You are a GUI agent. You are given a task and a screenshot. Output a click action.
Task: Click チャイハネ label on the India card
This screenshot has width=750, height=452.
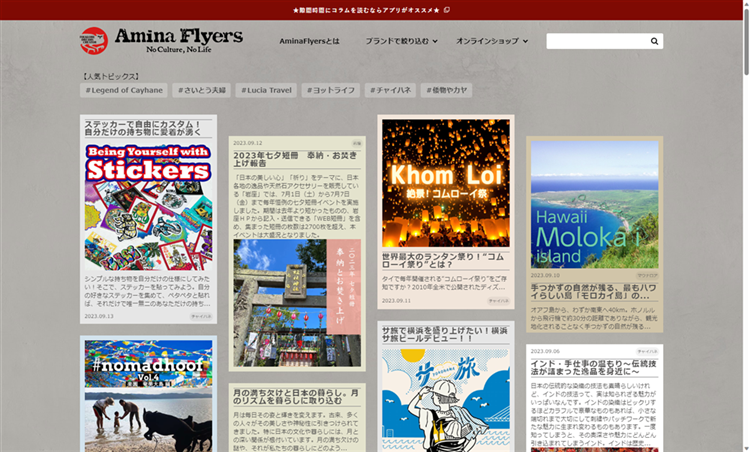pos(647,352)
